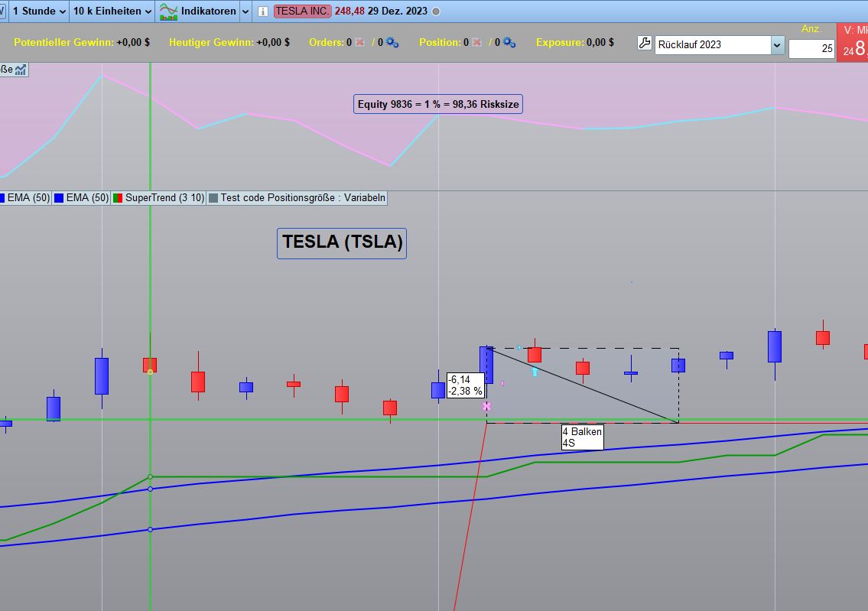Open the Indikatoren chart icon
Viewport: 868px width, 611px height.
[x=168, y=11]
